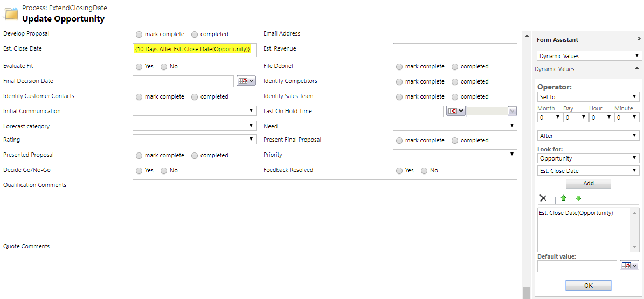Open Need dropdown

tap(455, 126)
